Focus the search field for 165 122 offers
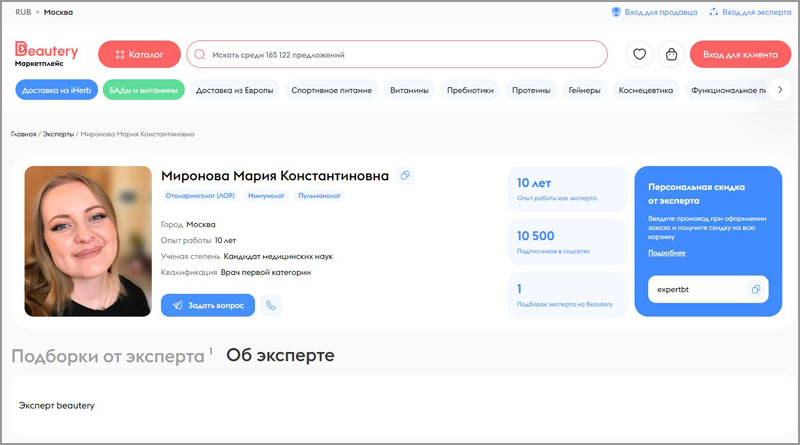This screenshot has height=445, width=800. [397, 54]
